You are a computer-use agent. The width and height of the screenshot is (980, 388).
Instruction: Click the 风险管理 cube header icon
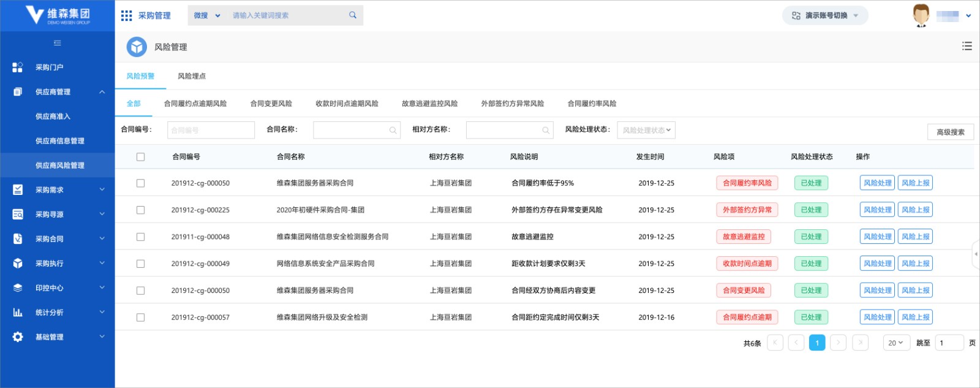tap(137, 47)
